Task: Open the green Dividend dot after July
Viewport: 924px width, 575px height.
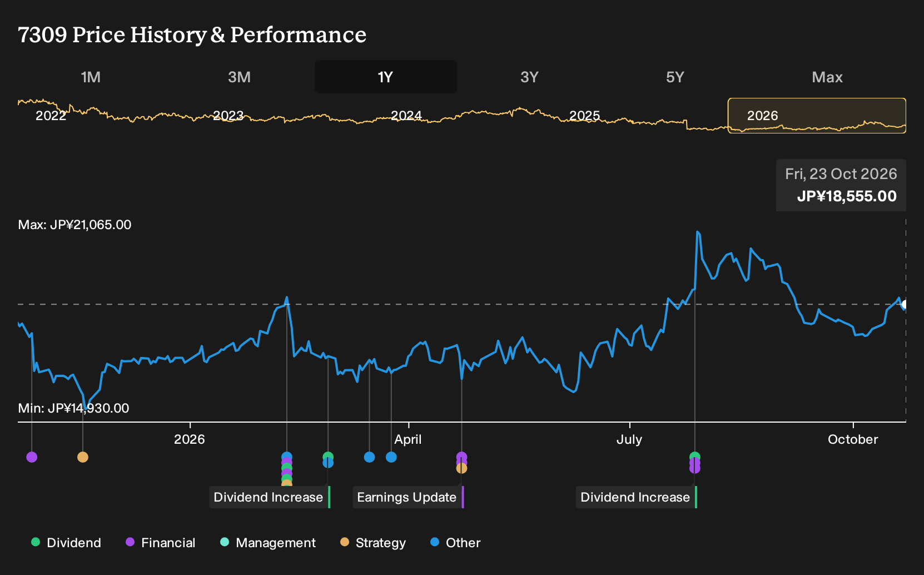Action: [695, 456]
